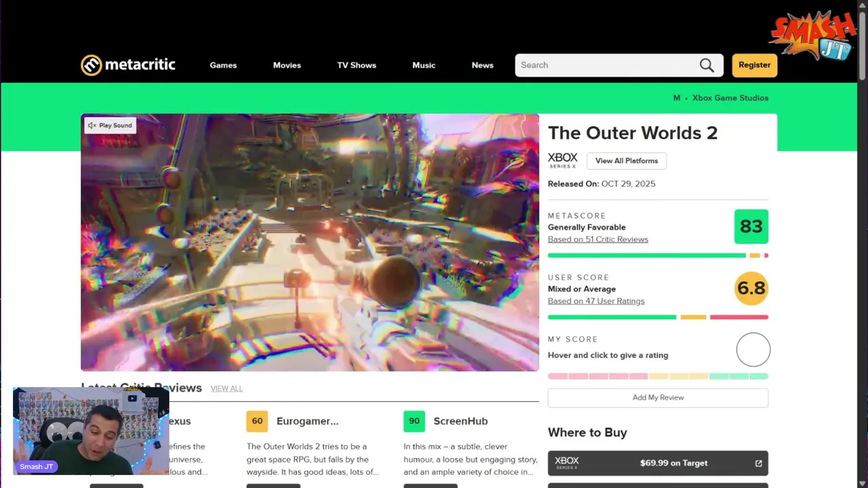Click VIEW ALL critic reviews link
Viewport: 868px width, 488px height.
pyautogui.click(x=226, y=388)
